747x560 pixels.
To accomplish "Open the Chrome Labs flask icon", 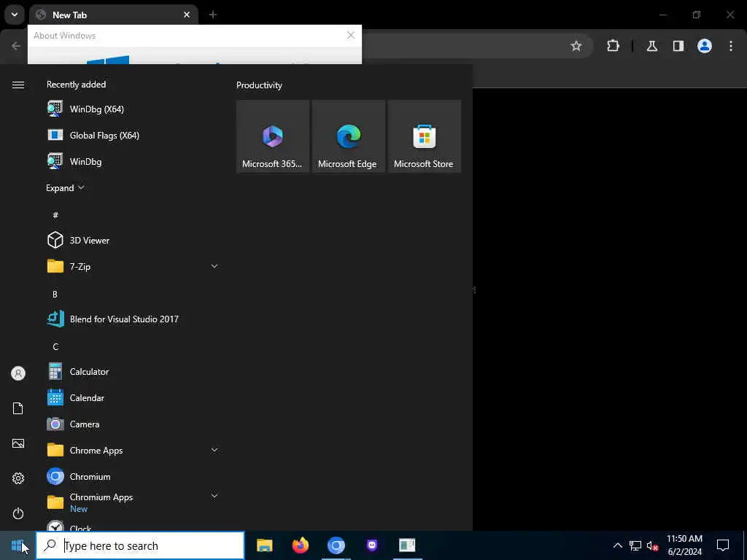I will pos(652,46).
